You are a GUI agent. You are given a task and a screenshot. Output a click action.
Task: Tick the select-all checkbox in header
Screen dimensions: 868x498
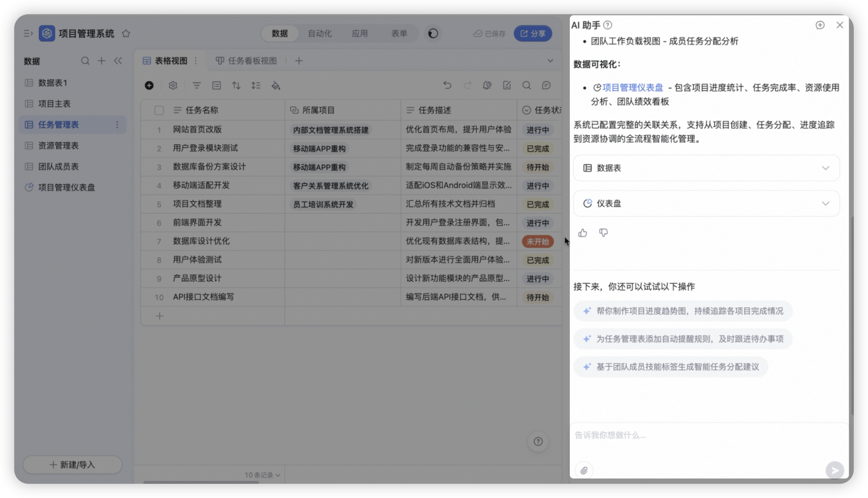click(x=159, y=110)
